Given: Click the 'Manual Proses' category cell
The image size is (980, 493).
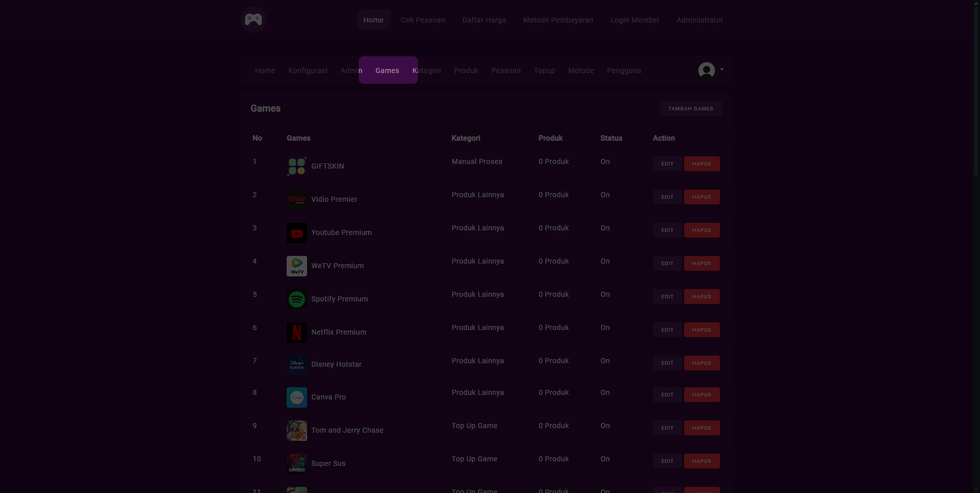Looking at the screenshot, I should click(x=477, y=161).
